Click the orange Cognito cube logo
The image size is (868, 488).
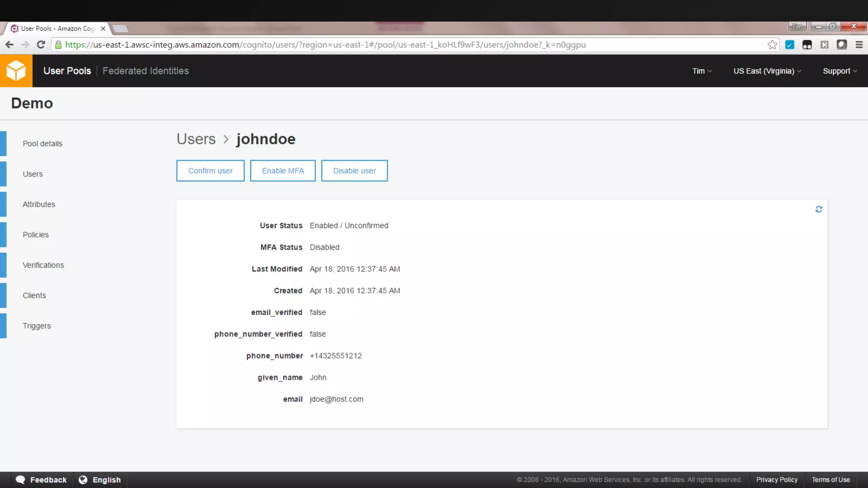pyautogui.click(x=16, y=71)
